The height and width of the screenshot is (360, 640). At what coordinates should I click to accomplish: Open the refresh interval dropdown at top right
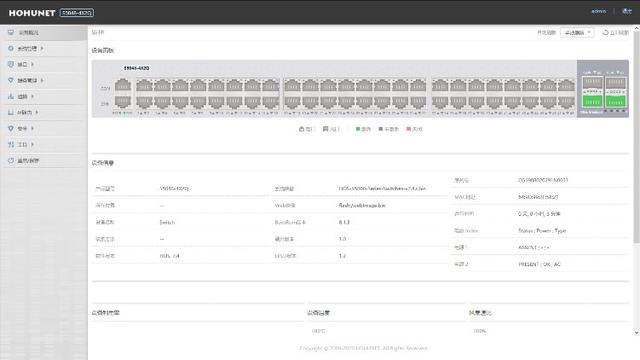pyautogui.click(x=577, y=32)
